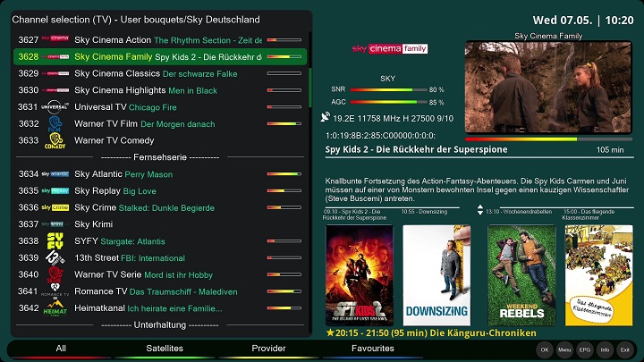The image size is (644, 362).
Task: Select the All tab
Action: pos(61,349)
